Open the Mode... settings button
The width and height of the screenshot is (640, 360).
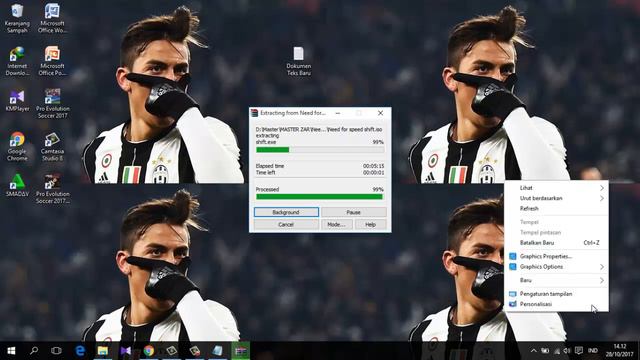click(x=336, y=224)
